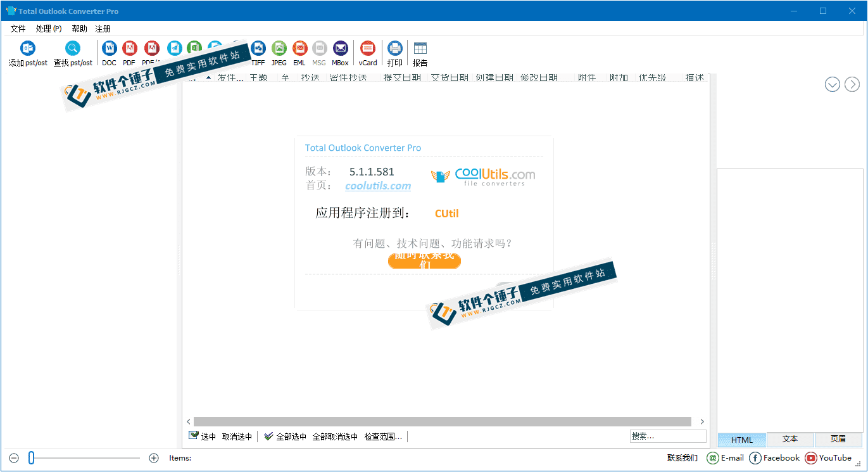
Task: Sort by the 密件抄送 column header
Action: (348, 77)
